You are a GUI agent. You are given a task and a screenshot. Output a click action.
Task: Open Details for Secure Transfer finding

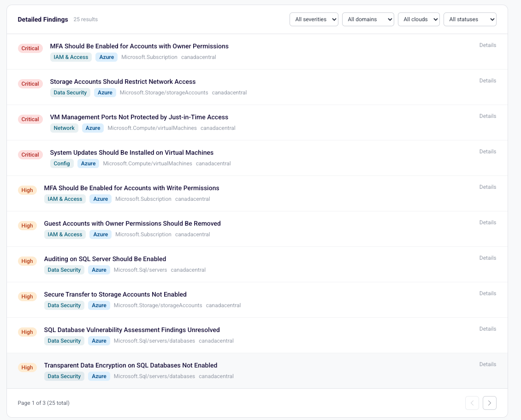pyautogui.click(x=487, y=294)
